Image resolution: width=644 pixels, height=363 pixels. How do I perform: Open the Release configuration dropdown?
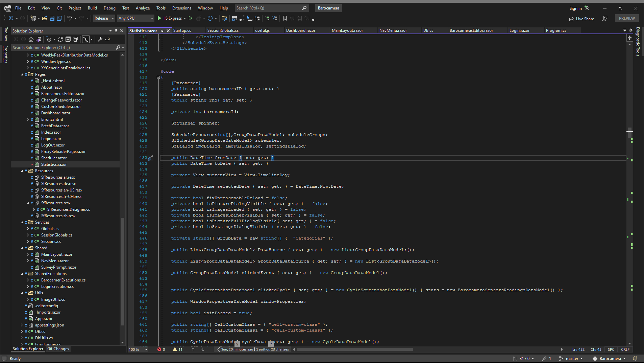click(104, 18)
